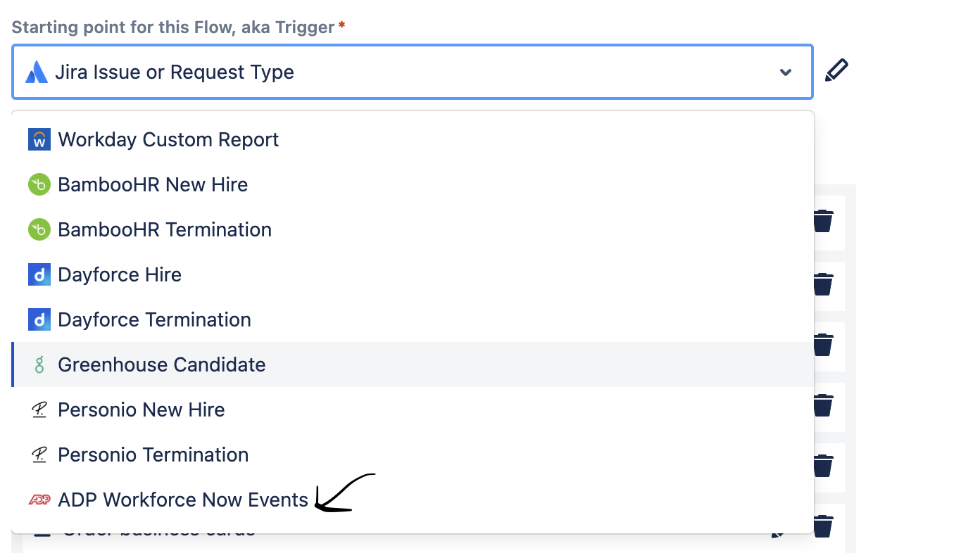Choose BambooHR New Hire trigger

[413, 184]
